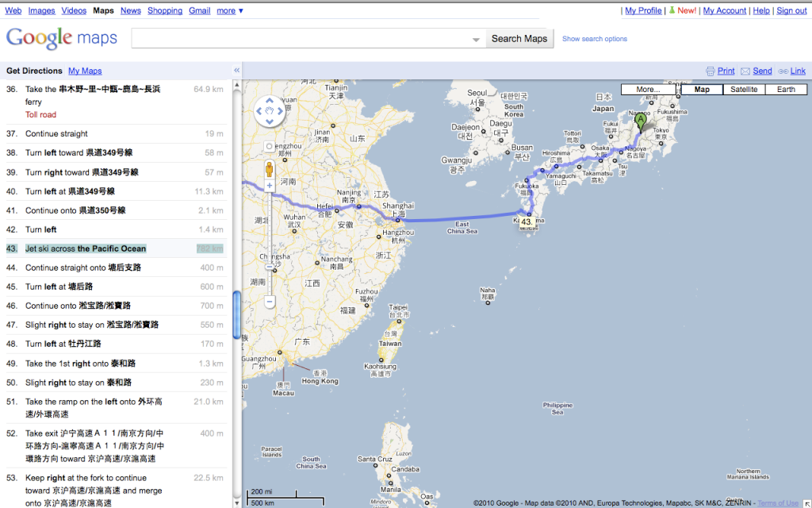
Task: Switch to the Satellite view
Action: [x=744, y=89]
